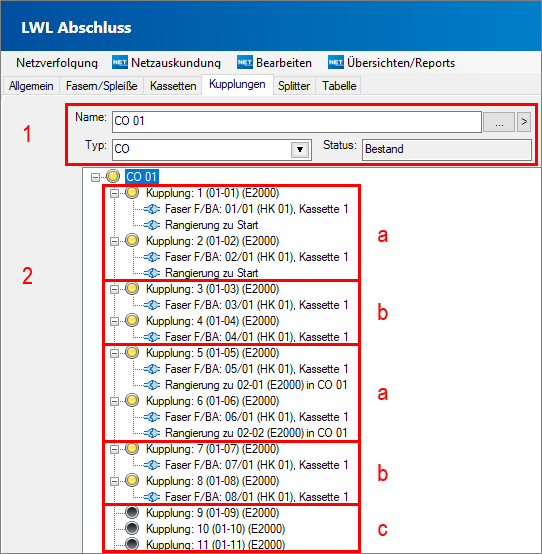Click dark coupling icon of Kupplung 9

132,512
